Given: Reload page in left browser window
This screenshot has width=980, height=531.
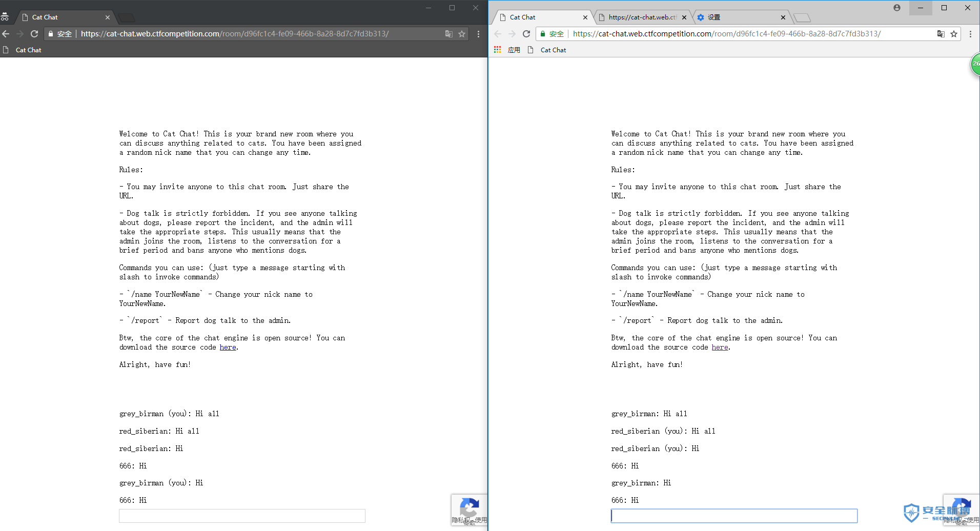Looking at the screenshot, I should tap(34, 34).
